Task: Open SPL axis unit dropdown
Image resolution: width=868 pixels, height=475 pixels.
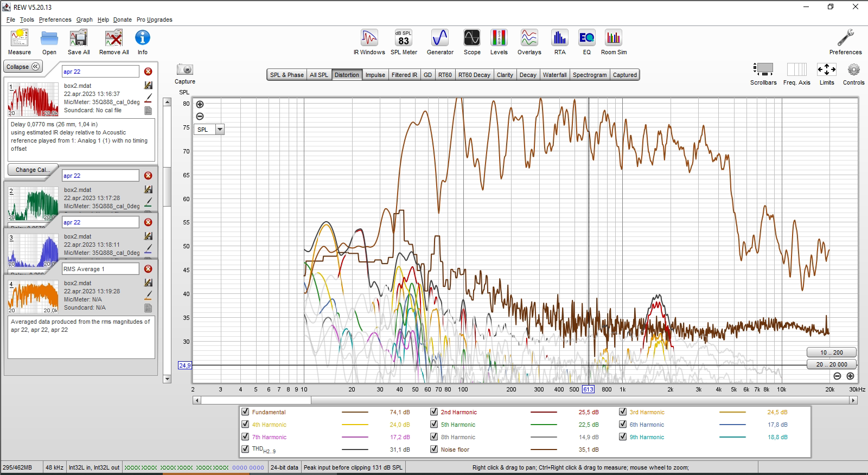Action: click(x=220, y=130)
